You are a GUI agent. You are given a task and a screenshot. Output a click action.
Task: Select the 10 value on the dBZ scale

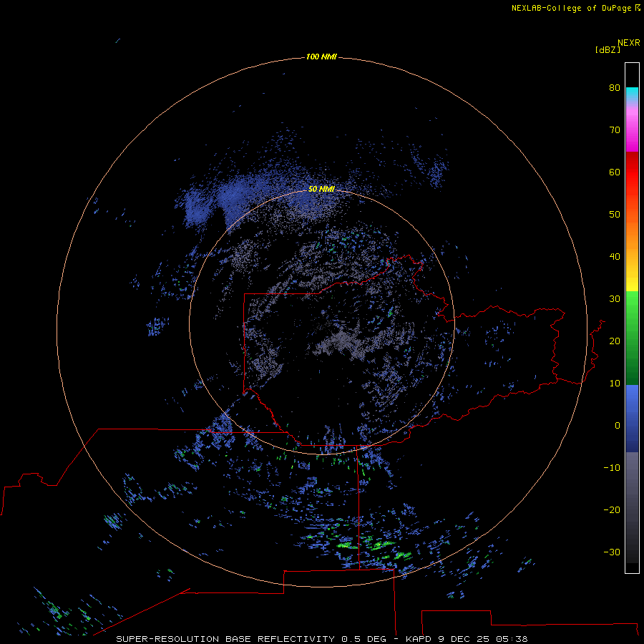coord(615,384)
